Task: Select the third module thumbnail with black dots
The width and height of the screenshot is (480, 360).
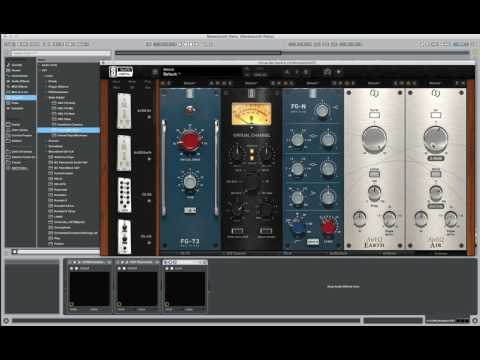Action: click(x=124, y=195)
